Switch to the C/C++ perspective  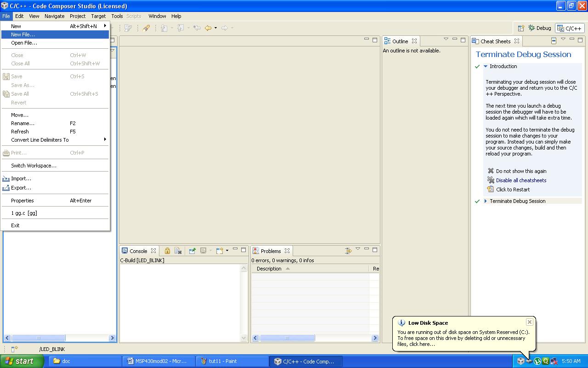[x=570, y=29]
